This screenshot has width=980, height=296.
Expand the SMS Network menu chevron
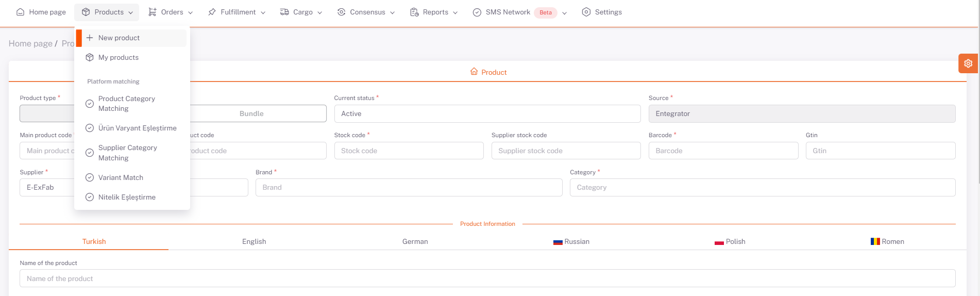click(x=564, y=13)
